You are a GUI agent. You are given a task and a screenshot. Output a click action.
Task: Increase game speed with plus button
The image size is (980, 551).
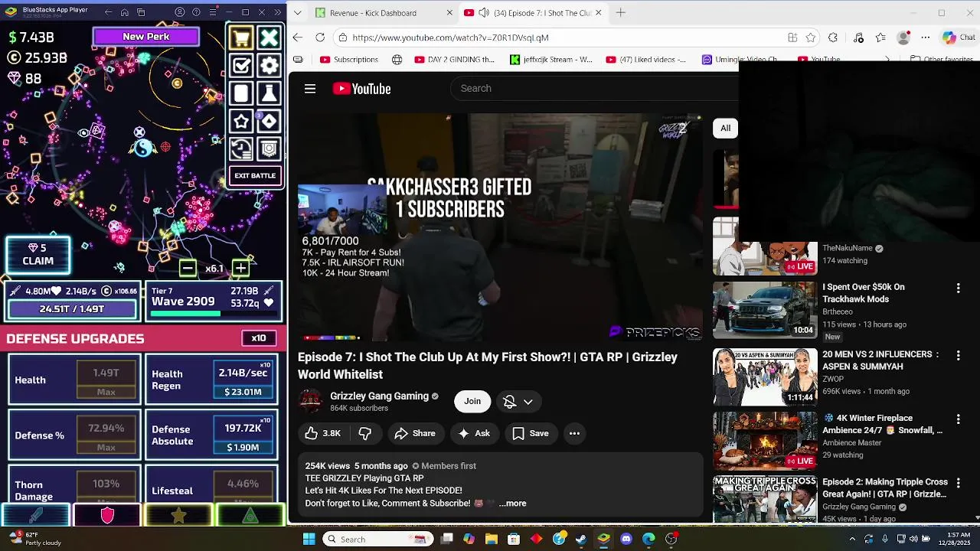point(240,268)
